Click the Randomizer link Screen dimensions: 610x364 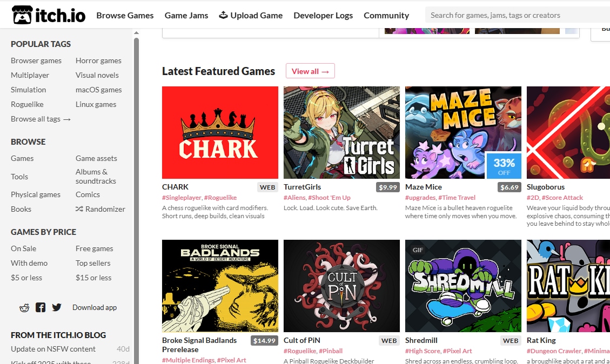pyautogui.click(x=100, y=209)
